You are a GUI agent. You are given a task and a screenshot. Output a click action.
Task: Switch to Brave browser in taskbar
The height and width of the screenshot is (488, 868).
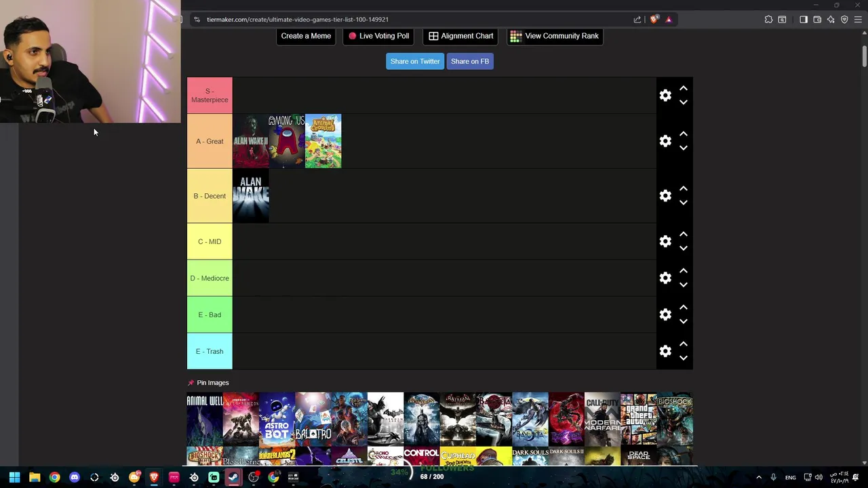154,477
